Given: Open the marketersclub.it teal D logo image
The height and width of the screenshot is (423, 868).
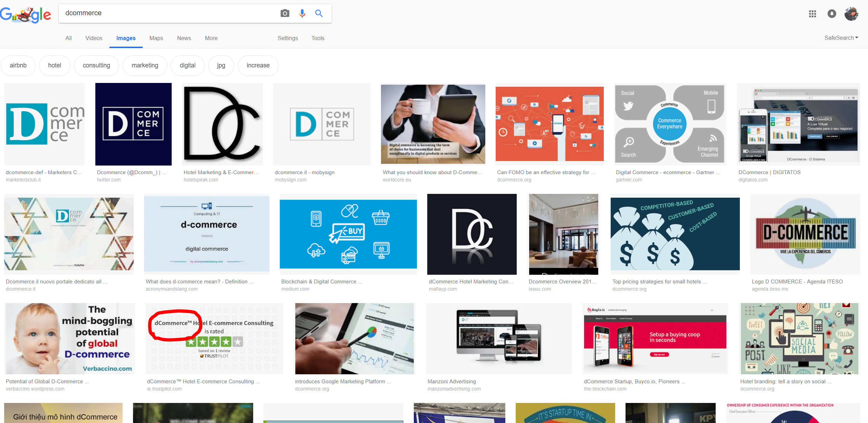Looking at the screenshot, I should (45, 124).
